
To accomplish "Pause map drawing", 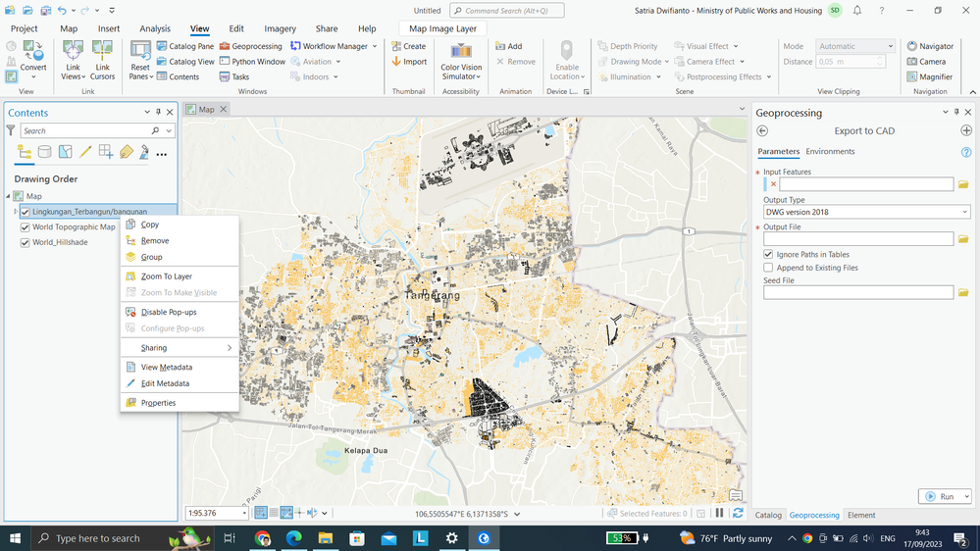I will (719, 513).
